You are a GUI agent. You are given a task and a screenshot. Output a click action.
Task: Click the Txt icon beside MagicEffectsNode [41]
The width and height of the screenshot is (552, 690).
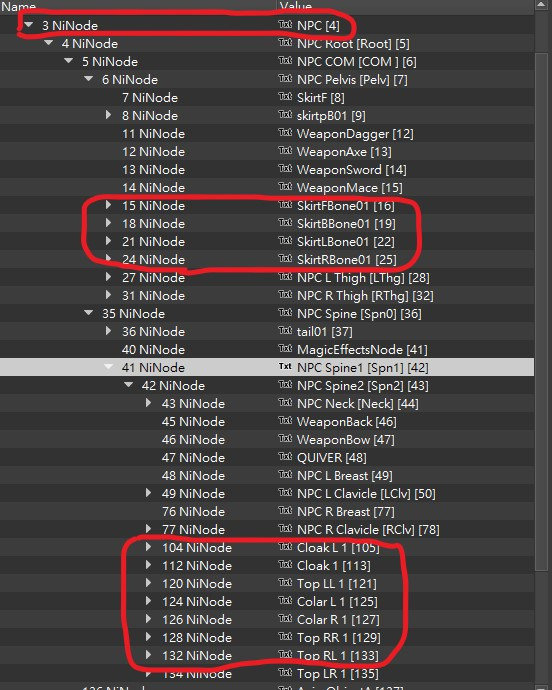point(285,349)
